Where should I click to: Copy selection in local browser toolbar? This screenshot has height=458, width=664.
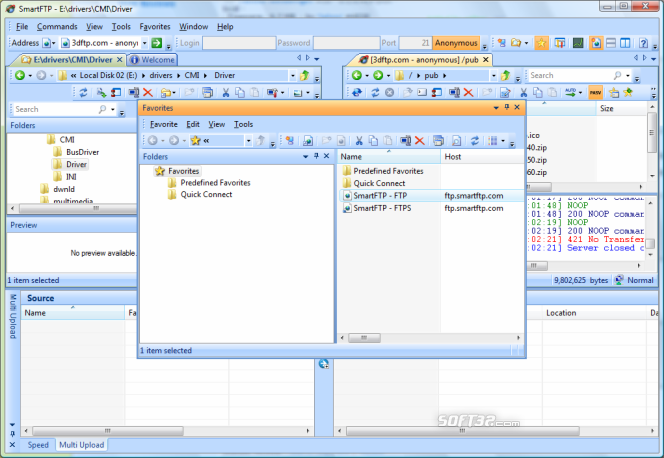click(240, 92)
